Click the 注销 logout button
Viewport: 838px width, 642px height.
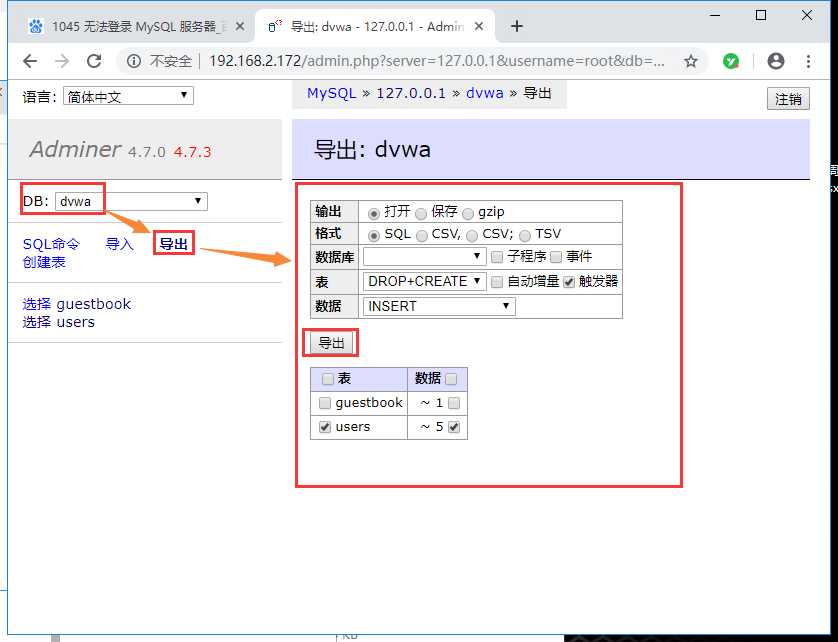(788, 99)
